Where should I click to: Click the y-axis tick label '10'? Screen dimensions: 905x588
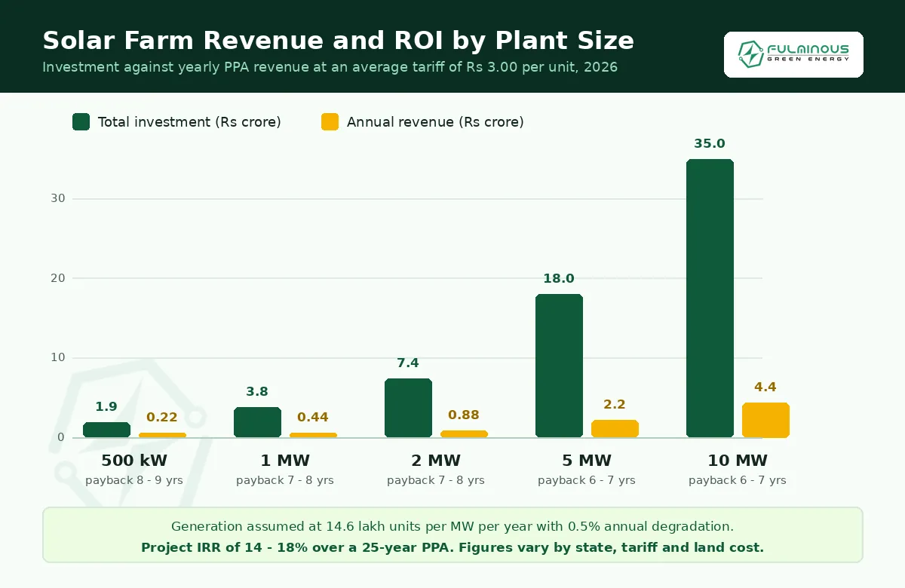tap(58, 357)
